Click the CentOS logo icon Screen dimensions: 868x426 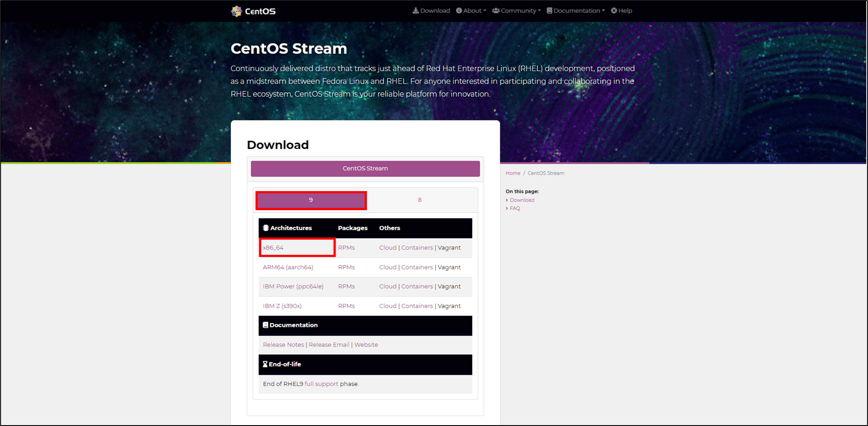tap(236, 11)
